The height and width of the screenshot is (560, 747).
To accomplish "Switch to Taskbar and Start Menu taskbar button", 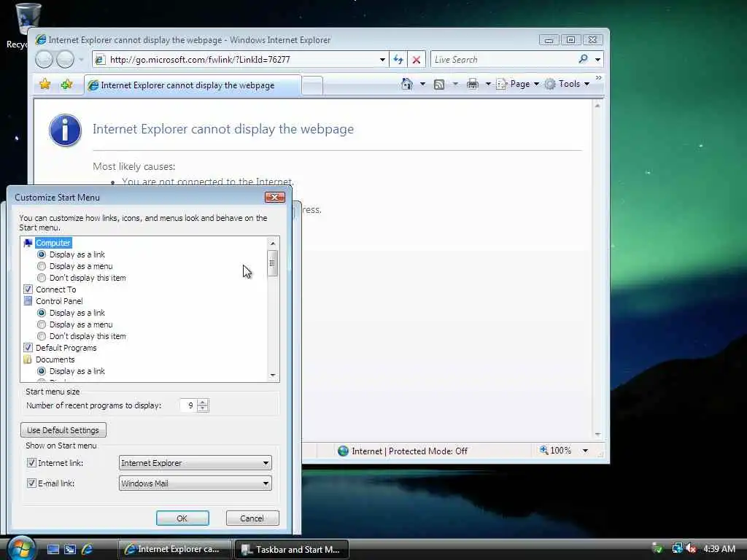I will pos(292,550).
